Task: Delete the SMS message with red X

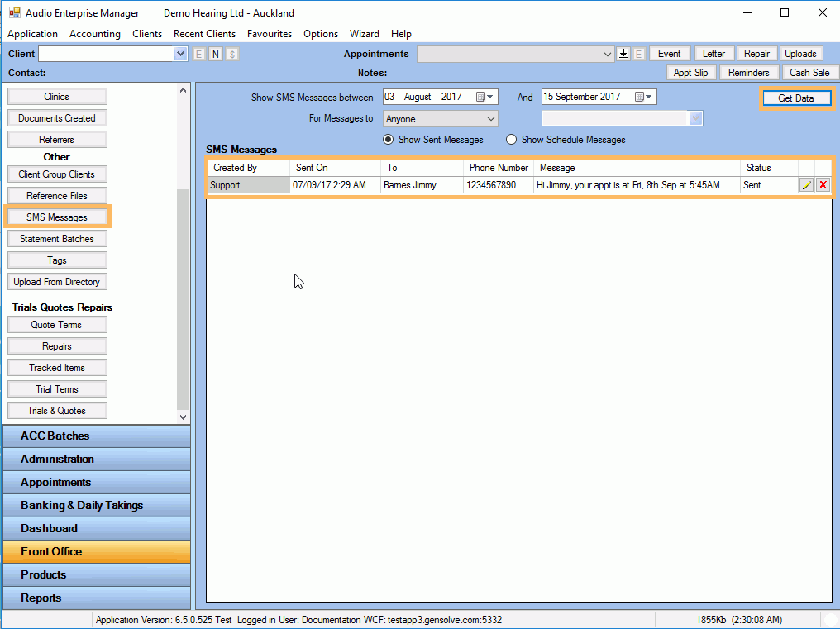Action: (x=823, y=185)
